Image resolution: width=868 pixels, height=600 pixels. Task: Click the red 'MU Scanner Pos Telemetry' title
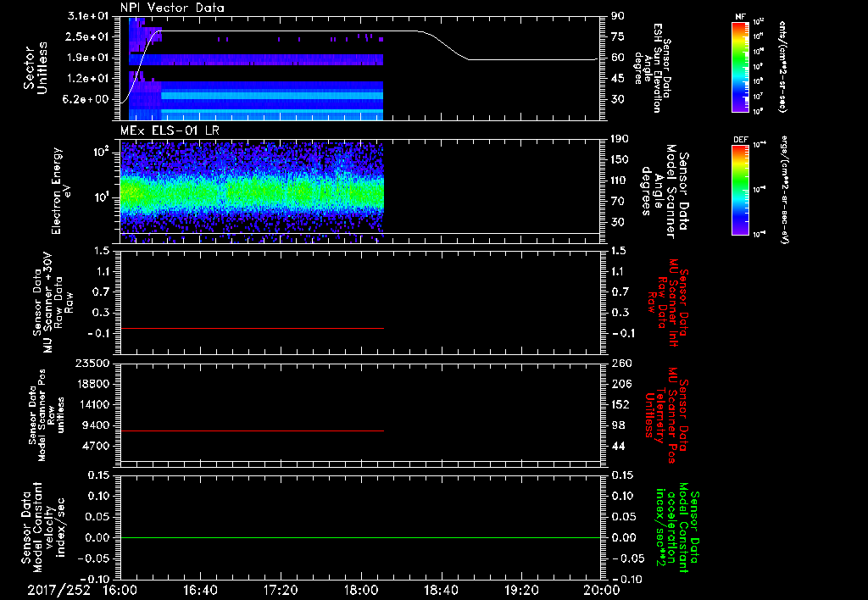(x=667, y=415)
